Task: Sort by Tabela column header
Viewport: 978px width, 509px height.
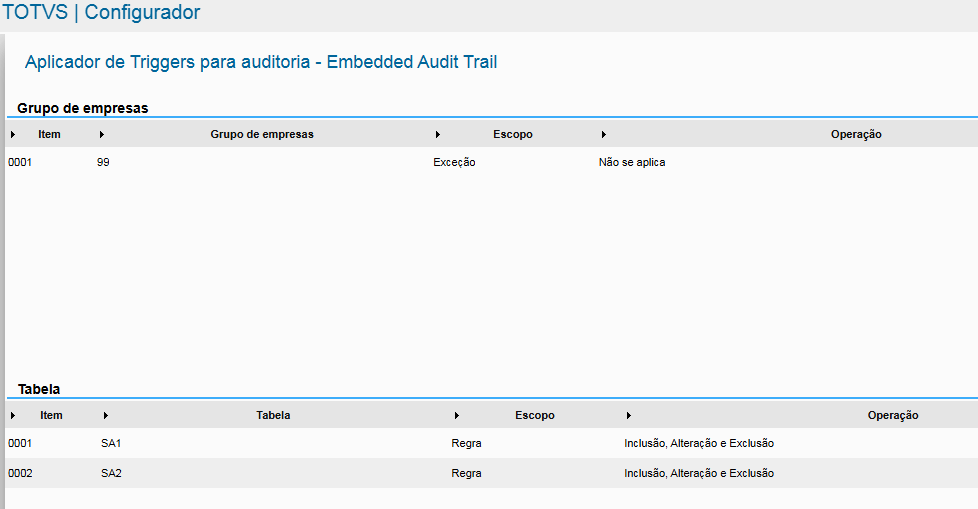Action: tap(273, 415)
